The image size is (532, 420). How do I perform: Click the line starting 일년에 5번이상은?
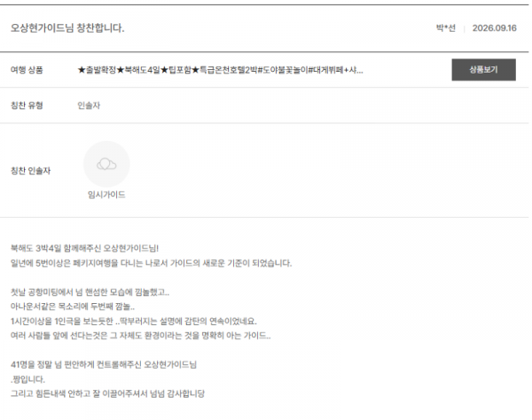click(x=151, y=263)
